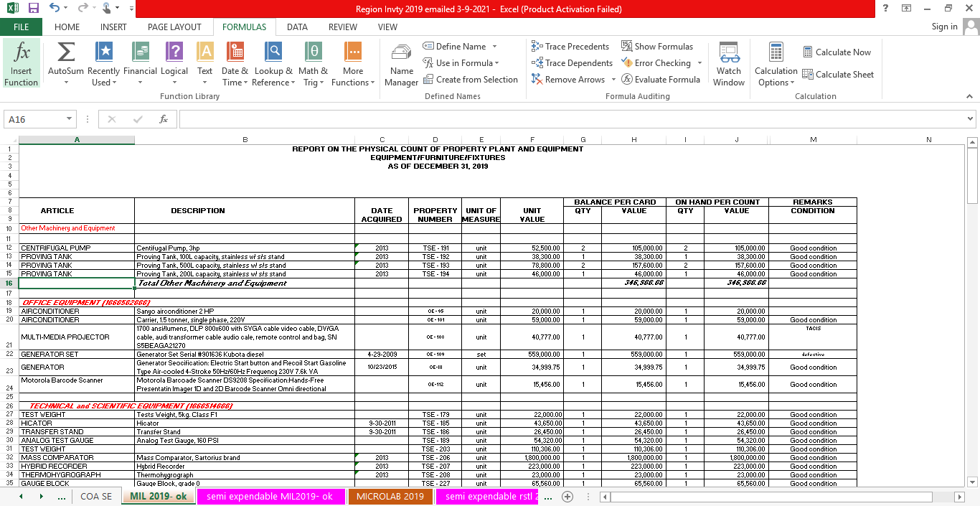Click the HYBRID RECORDER cell
Viewport: 980px width, 506px height.
point(77,467)
